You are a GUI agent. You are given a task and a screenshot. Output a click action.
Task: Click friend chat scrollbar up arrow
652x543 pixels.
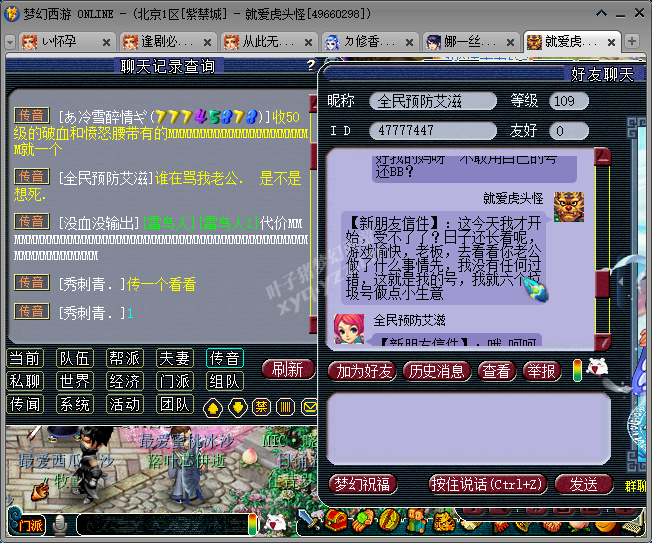pos(602,157)
